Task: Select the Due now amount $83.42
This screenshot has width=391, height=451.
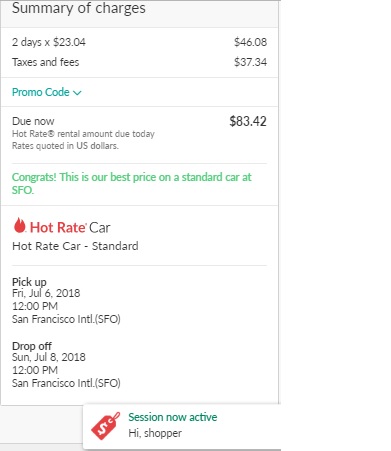Action: click(x=248, y=121)
